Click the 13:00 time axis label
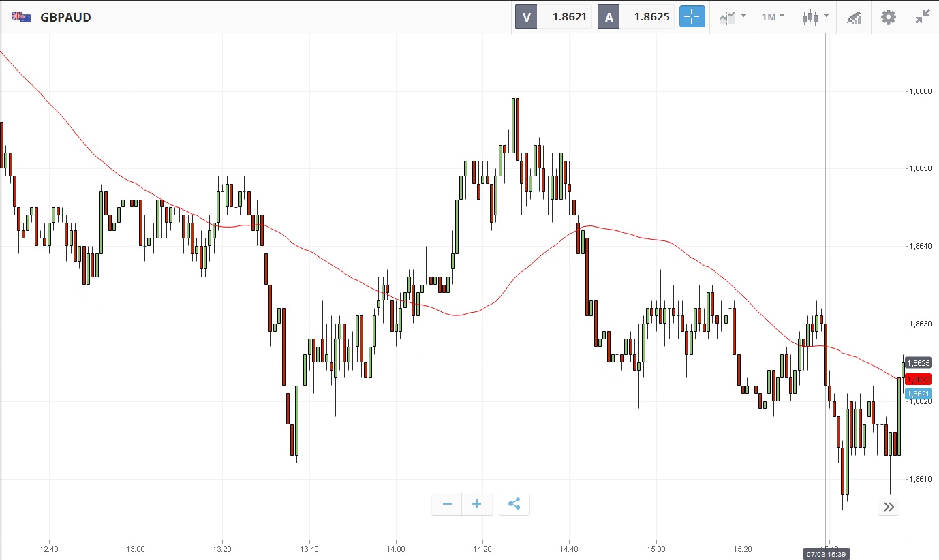The width and height of the screenshot is (939, 560). [136, 549]
